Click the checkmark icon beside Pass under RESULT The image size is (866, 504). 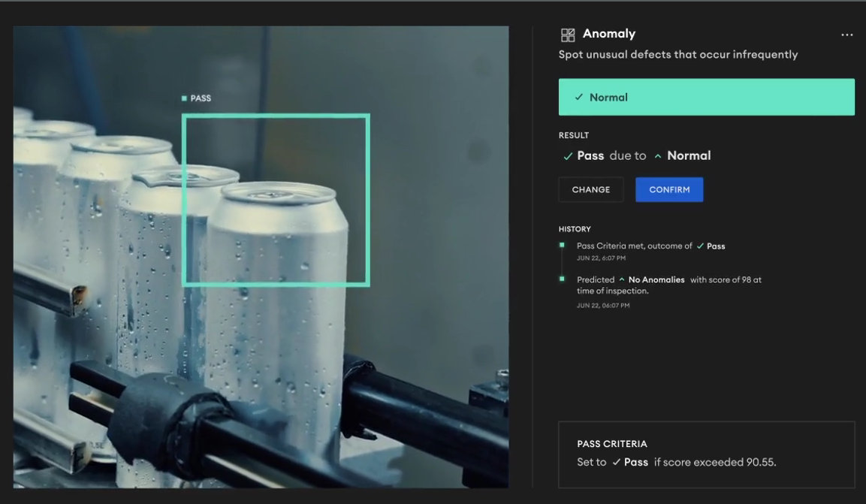[568, 156]
